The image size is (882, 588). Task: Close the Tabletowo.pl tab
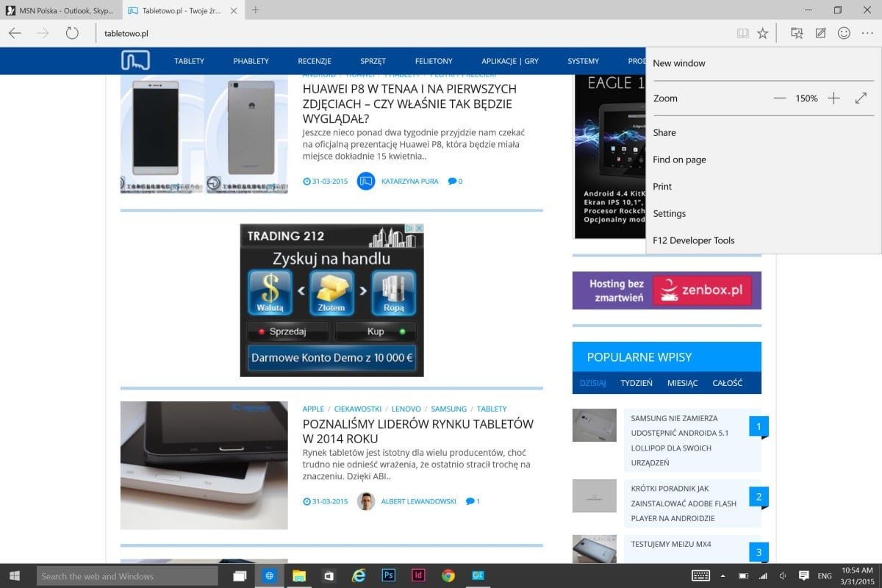click(235, 10)
